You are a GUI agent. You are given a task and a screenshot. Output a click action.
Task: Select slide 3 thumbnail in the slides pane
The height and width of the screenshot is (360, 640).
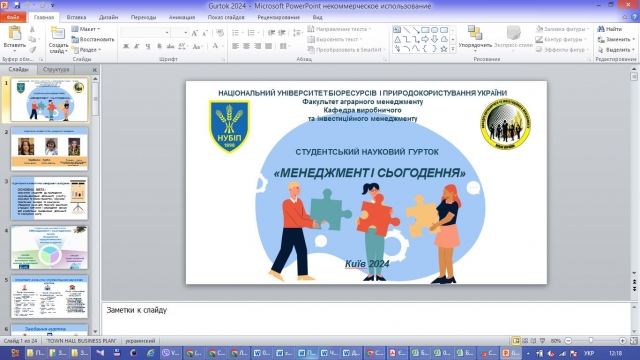click(x=49, y=198)
